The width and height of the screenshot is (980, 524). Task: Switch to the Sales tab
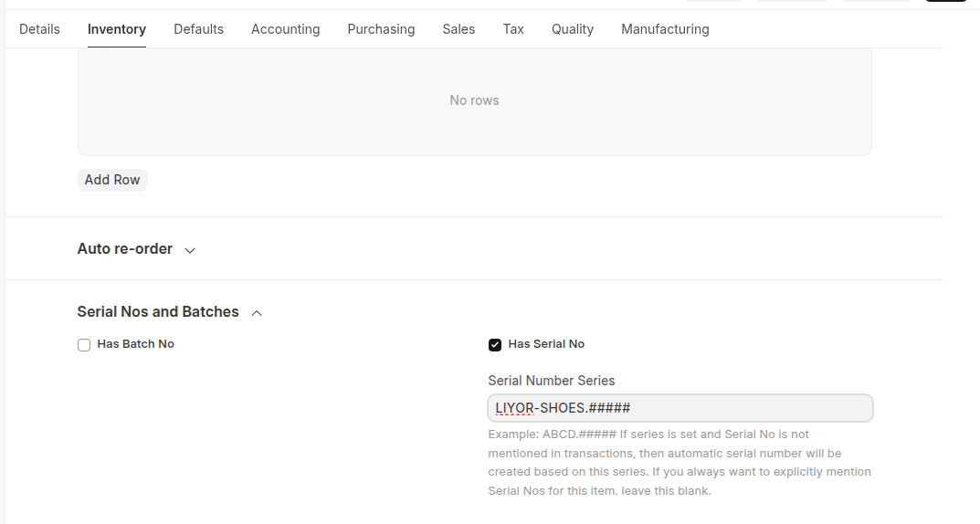(458, 29)
